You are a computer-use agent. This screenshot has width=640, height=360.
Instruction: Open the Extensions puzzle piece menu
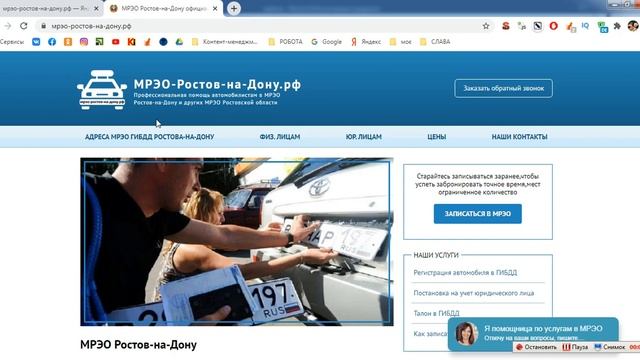617,26
